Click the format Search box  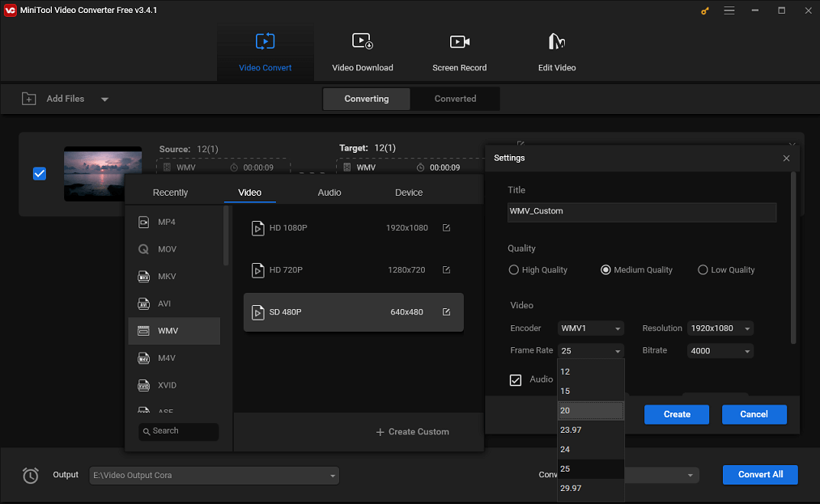click(x=179, y=431)
